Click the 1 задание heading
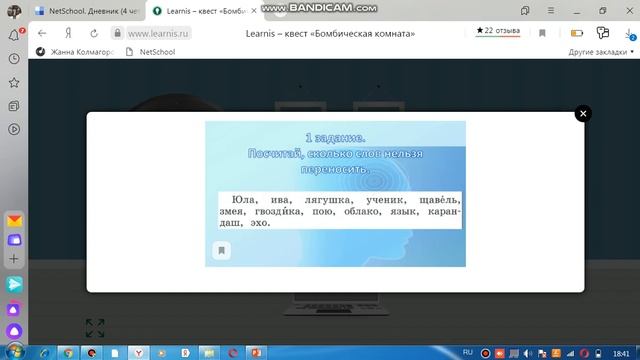This screenshot has width=640, height=360. (335, 138)
